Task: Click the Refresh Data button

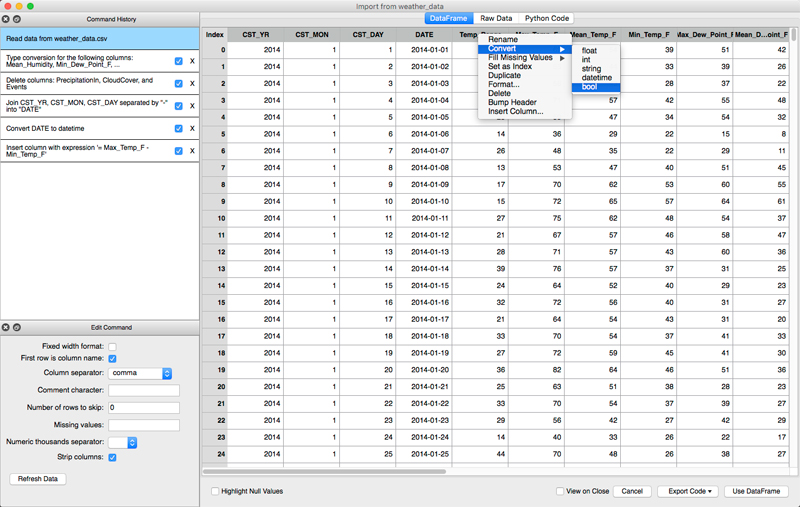Action: 38,479
